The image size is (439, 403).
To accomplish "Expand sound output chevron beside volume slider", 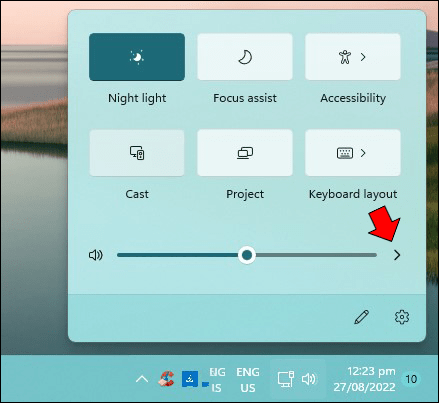I will tap(397, 255).
